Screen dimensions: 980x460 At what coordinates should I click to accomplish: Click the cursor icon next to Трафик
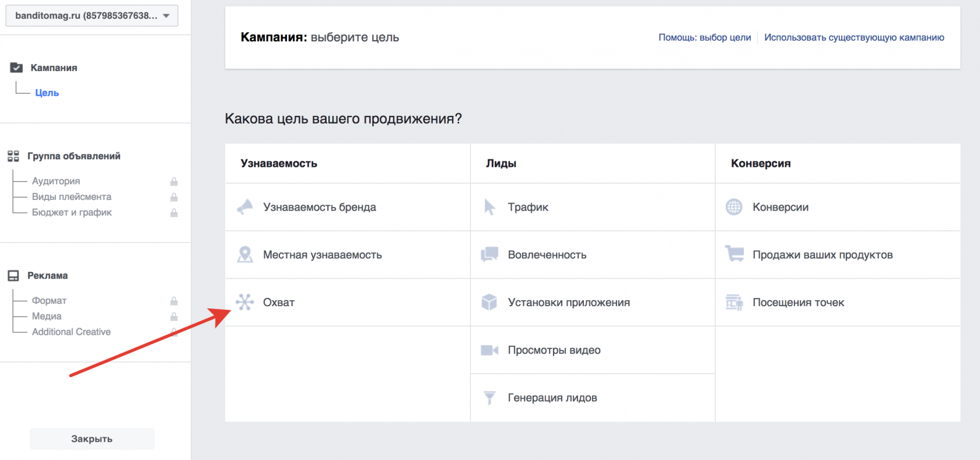pyautogui.click(x=489, y=207)
